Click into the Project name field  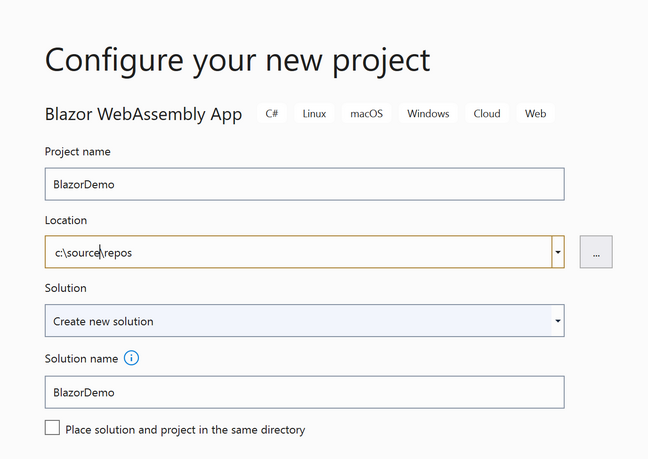[305, 184]
